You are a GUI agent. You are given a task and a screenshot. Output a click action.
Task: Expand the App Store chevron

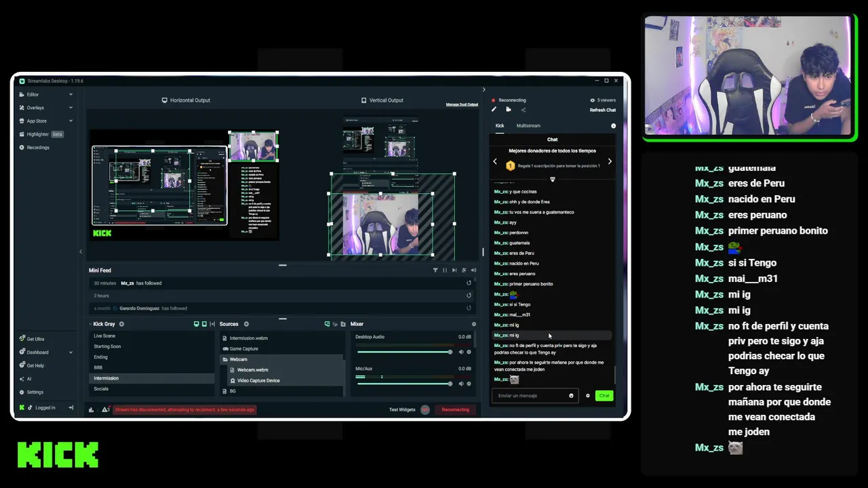[x=71, y=121]
